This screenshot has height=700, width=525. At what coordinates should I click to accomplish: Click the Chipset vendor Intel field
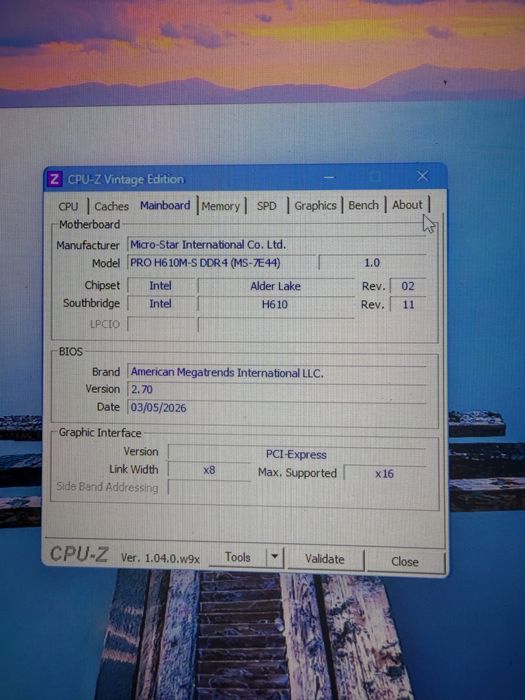tap(161, 286)
